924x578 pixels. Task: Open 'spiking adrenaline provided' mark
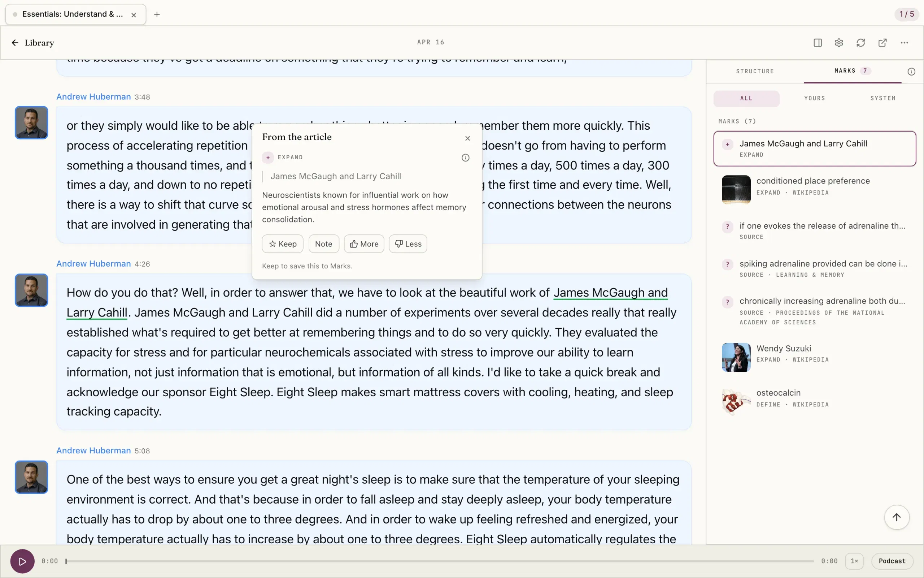tap(814, 268)
